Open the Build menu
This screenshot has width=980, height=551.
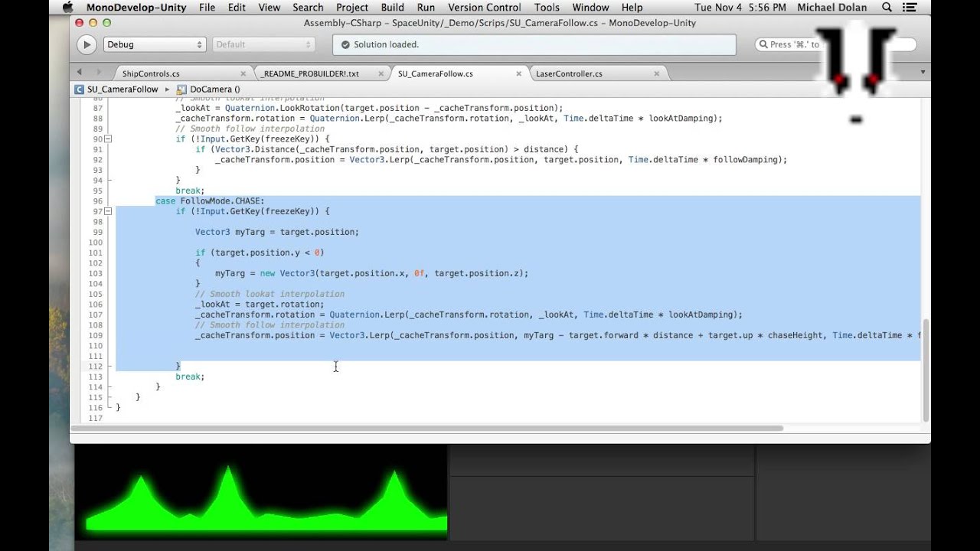pyautogui.click(x=392, y=7)
